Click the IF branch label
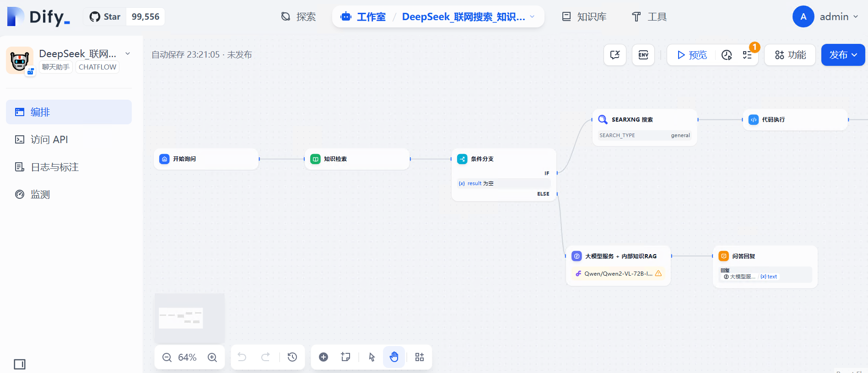868x373 pixels. 547,173
